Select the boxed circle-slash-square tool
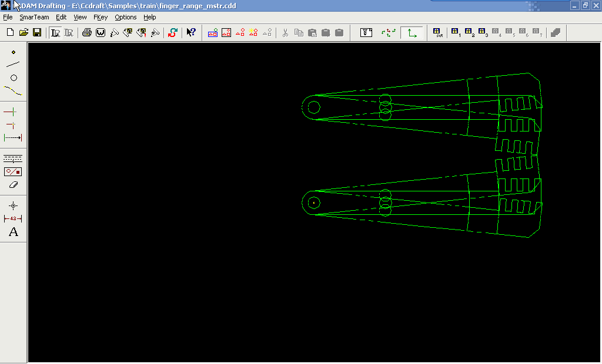Image resolution: width=602 pixels, height=364 pixels. (x=13, y=172)
